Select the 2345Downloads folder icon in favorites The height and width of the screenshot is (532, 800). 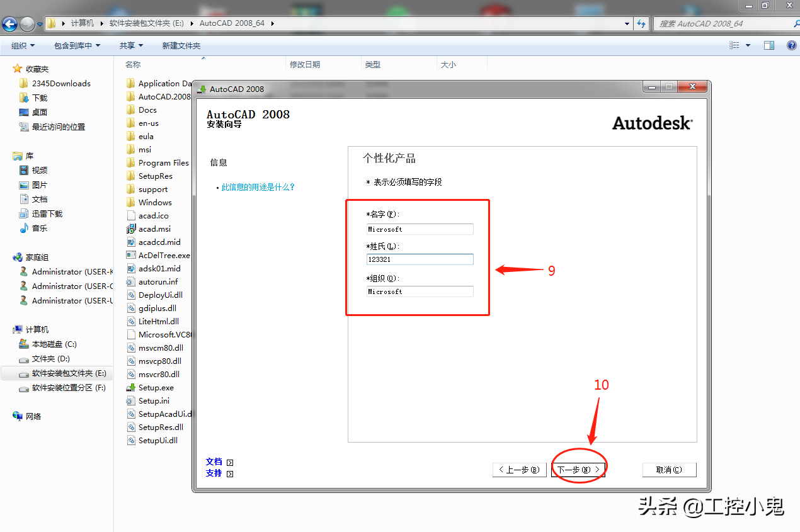(24, 83)
